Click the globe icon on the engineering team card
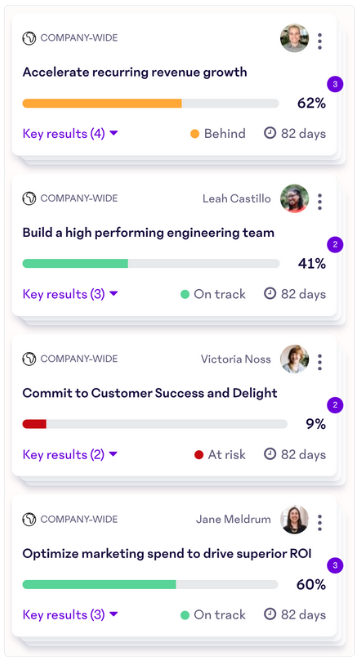Viewport: 361px width, 664px height. 29,199
